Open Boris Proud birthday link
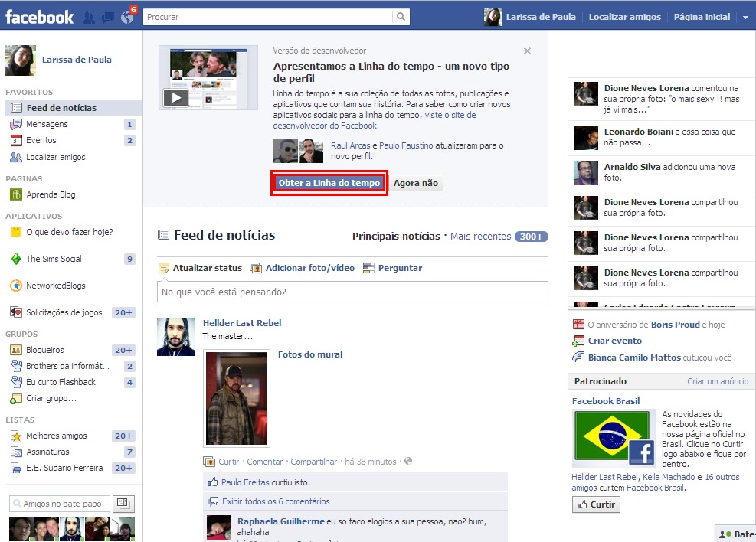756x542 pixels. click(x=675, y=325)
